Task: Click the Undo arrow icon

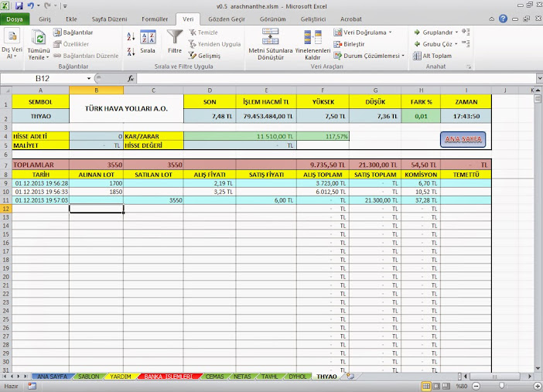Action: (30, 6)
